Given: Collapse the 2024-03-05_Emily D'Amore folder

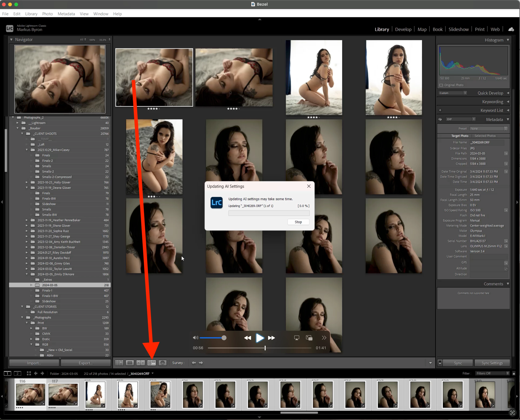Looking at the screenshot, I should coord(27,274).
